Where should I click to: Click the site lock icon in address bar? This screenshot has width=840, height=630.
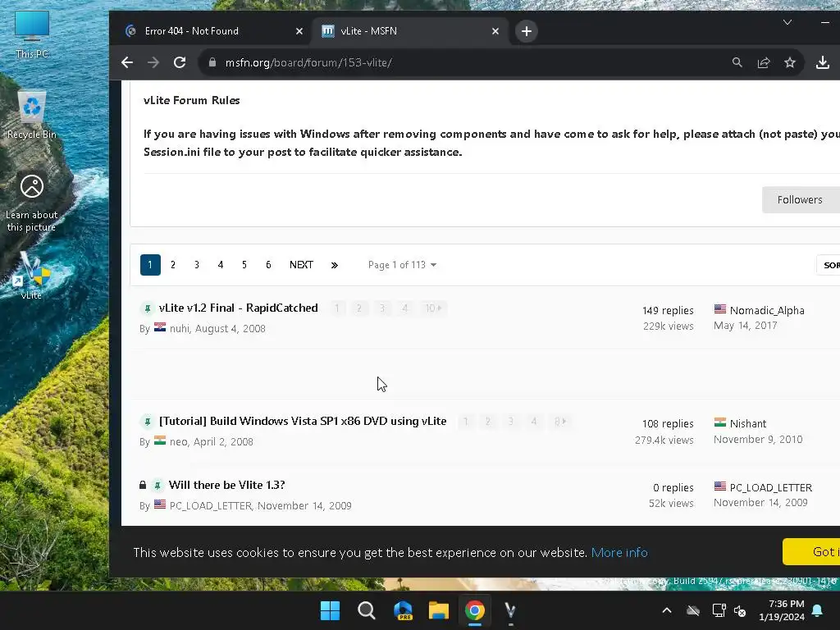click(212, 62)
